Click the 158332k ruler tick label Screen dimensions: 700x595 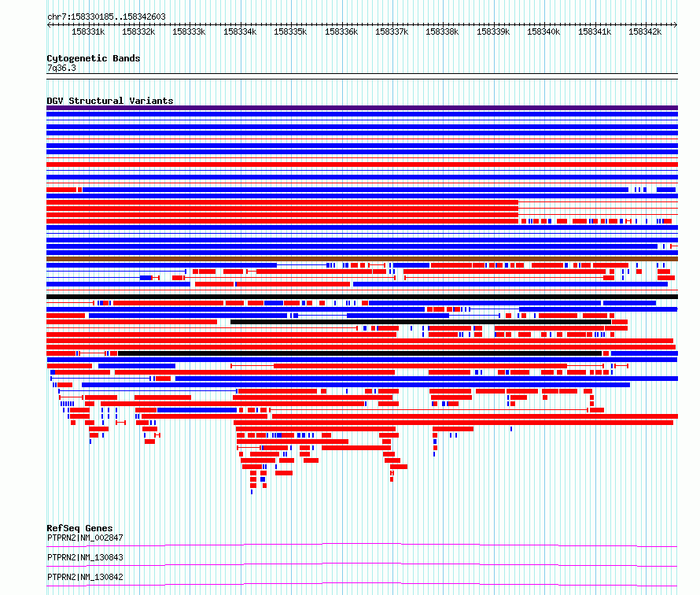click(138, 31)
